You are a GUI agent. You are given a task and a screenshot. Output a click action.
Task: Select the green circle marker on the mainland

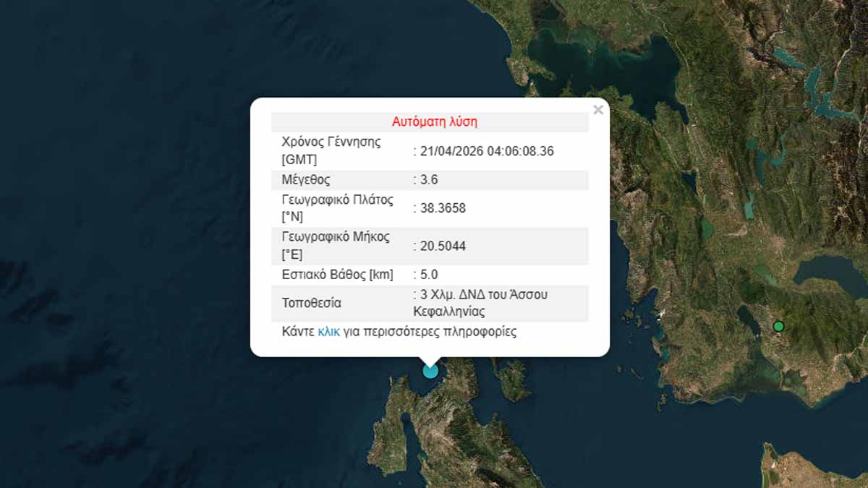779,327
